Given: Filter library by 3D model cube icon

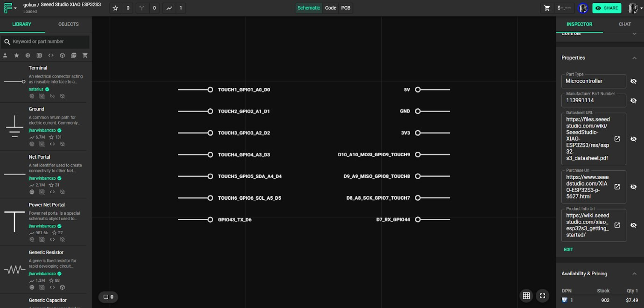Looking at the screenshot, I should pyautogui.click(x=62, y=56).
